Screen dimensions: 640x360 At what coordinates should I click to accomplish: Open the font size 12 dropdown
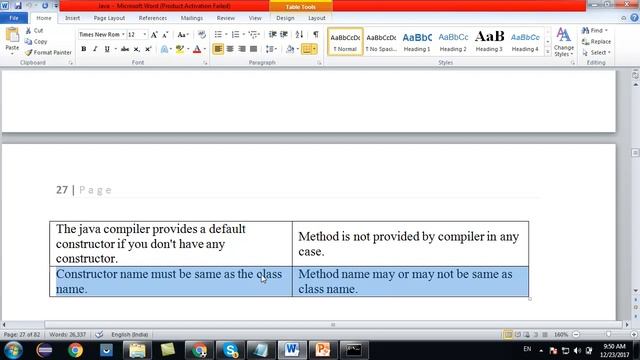[x=144, y=35]
